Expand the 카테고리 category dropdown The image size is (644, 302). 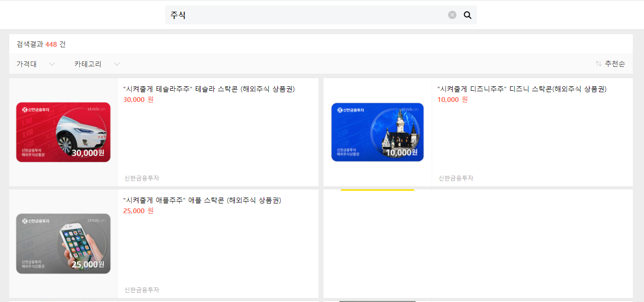tap(97, 64)
